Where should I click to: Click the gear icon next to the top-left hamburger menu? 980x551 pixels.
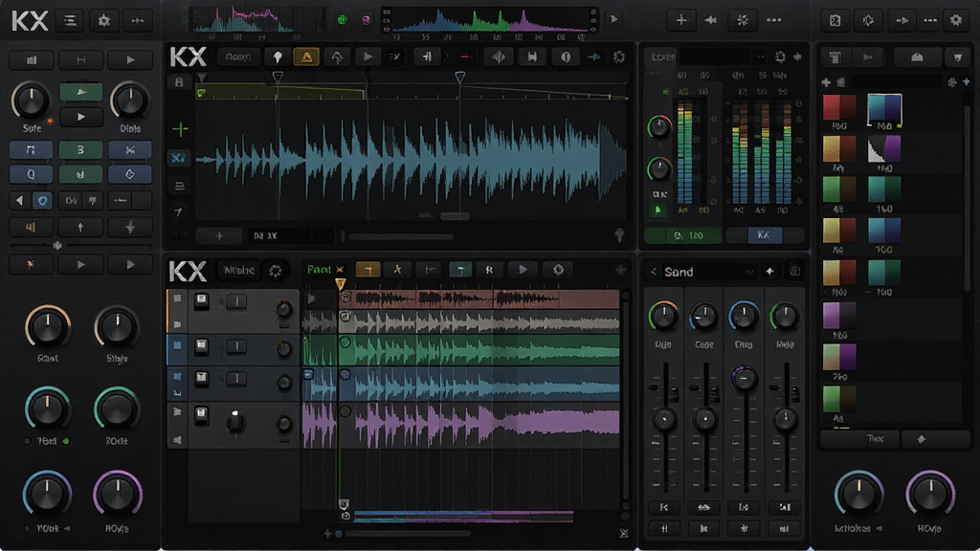click(x=103, y=21)
